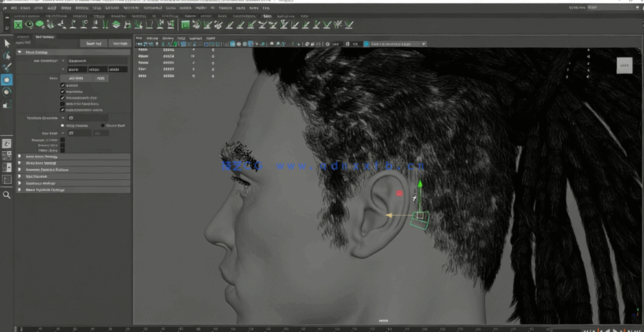Select the arrow Select tool in toolbox
The width and height of the screenshot is (644, 332).
(6, 43)
